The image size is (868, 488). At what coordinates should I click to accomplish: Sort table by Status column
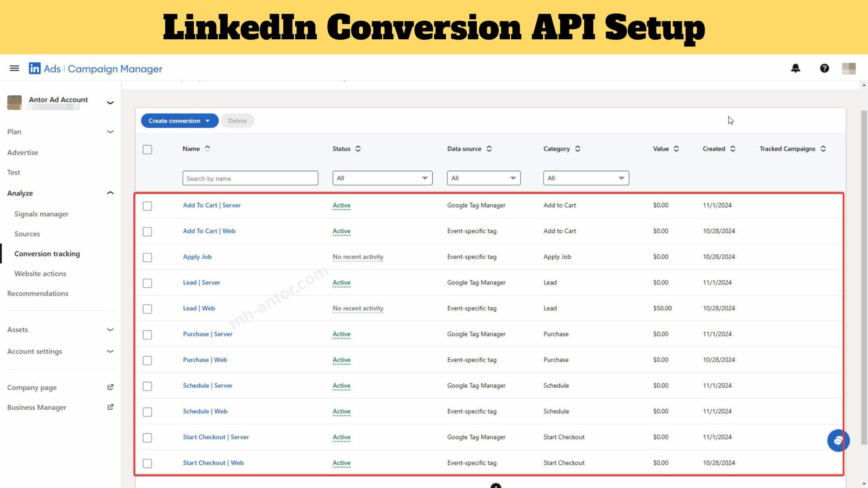[358, 149]
